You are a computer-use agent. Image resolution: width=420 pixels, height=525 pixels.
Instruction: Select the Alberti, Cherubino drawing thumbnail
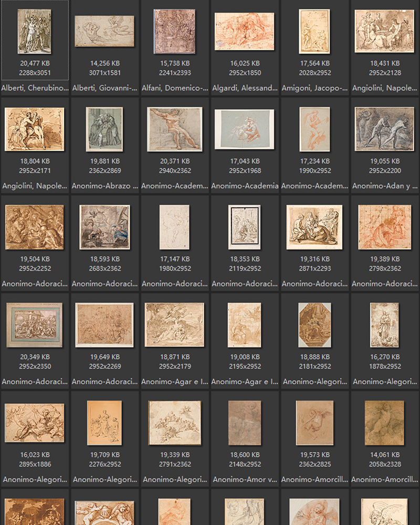pyautogui.click(x=35, y=31)
